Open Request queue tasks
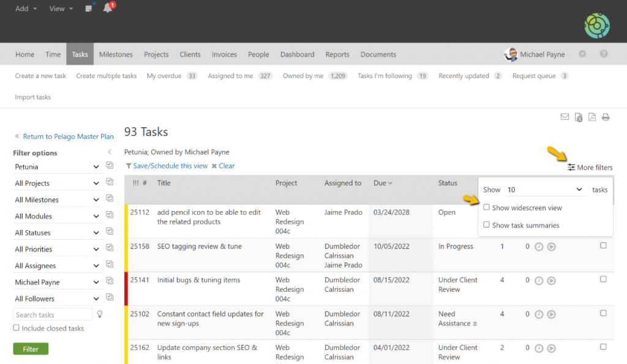 (x=540, y=76)
